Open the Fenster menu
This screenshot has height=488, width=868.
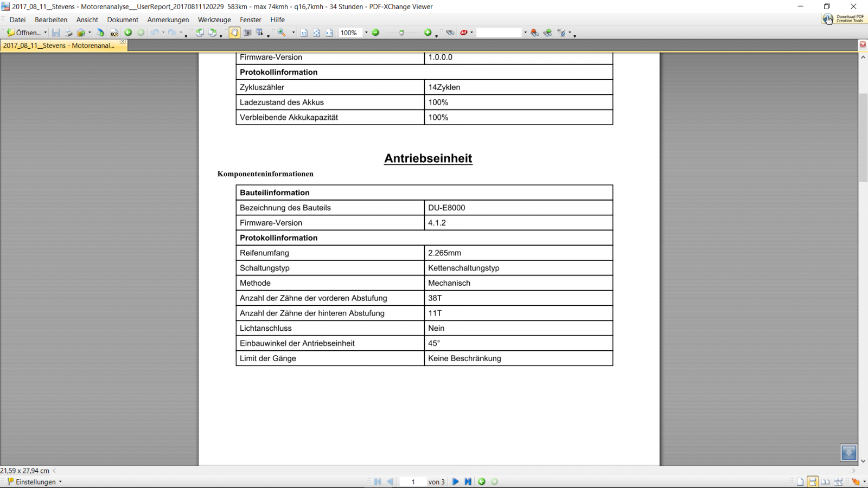251,20
